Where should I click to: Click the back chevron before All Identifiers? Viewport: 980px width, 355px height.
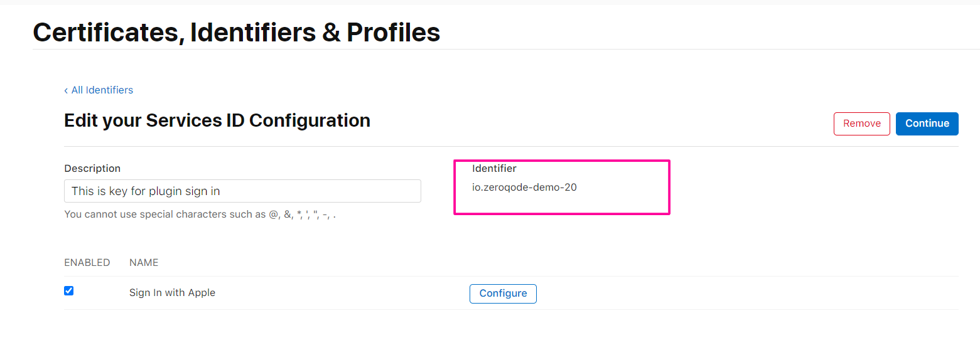[66, 91]
